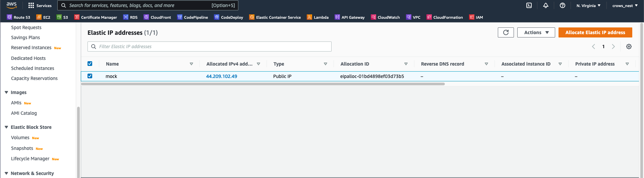Collapse Elastic Block Store section
Viewport: 644px width, 178px height.
[6, 127]
